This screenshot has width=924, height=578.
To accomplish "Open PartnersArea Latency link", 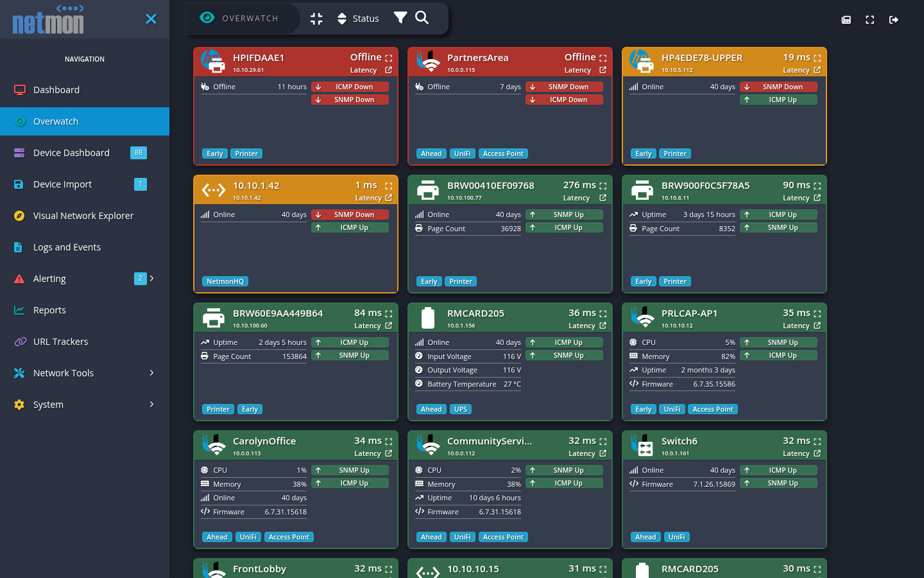I will [603, 70].
